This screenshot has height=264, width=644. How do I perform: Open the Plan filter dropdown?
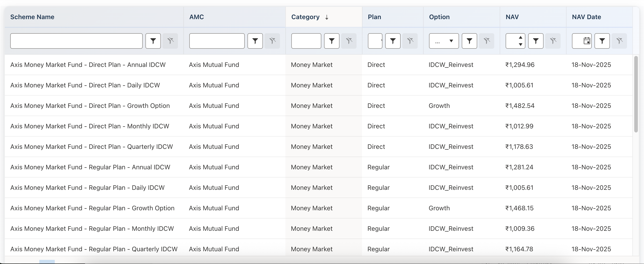coord(375,41)
